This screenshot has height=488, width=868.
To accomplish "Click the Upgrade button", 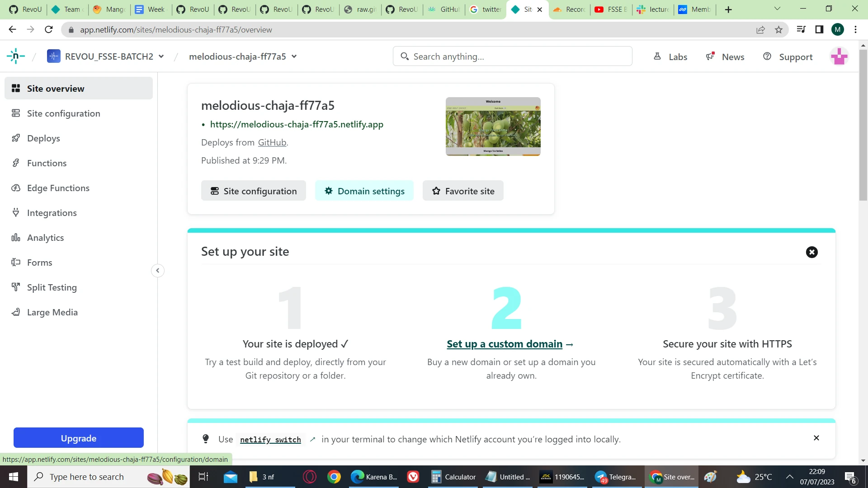I will [x=79, y=438].
